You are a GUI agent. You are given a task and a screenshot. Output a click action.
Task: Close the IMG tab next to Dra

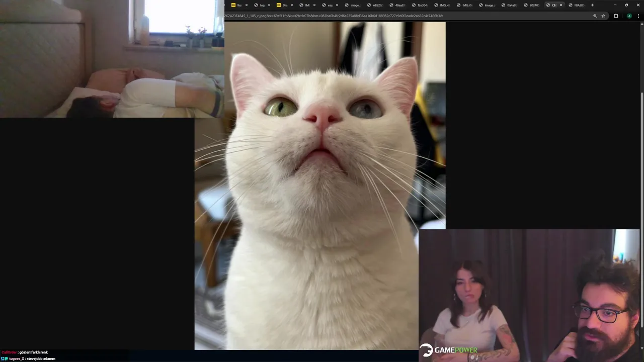pos(314,5)
